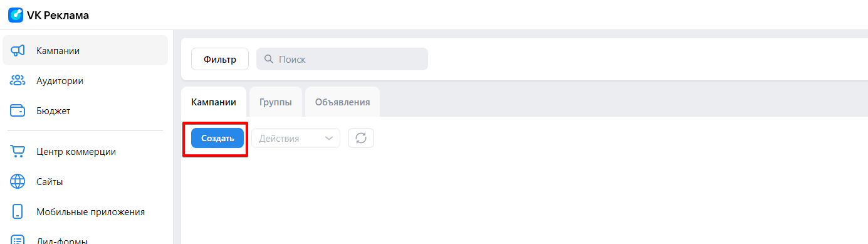Click the VK Реклама title text

click(58, 16)
